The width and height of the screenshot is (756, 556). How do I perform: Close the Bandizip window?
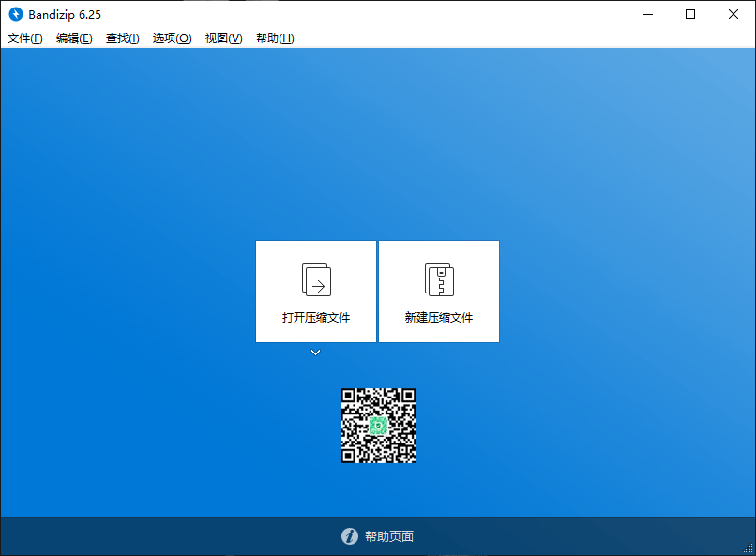pos(733,14)
